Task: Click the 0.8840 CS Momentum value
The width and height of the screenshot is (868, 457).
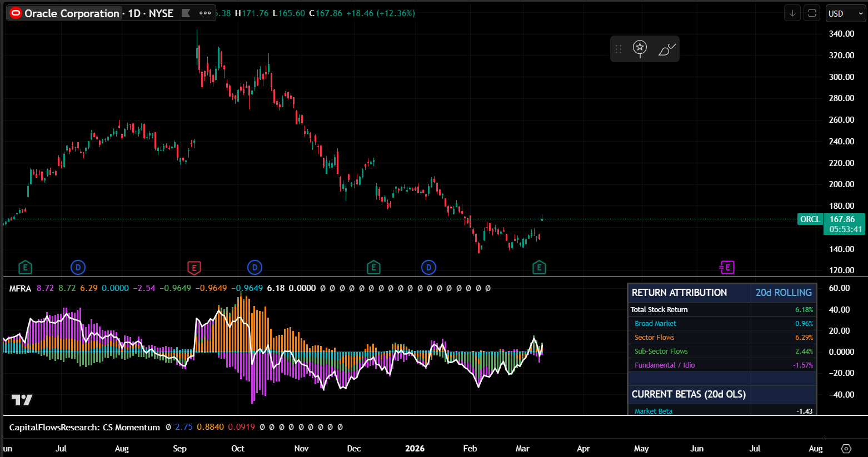Action: pos(211,427)
